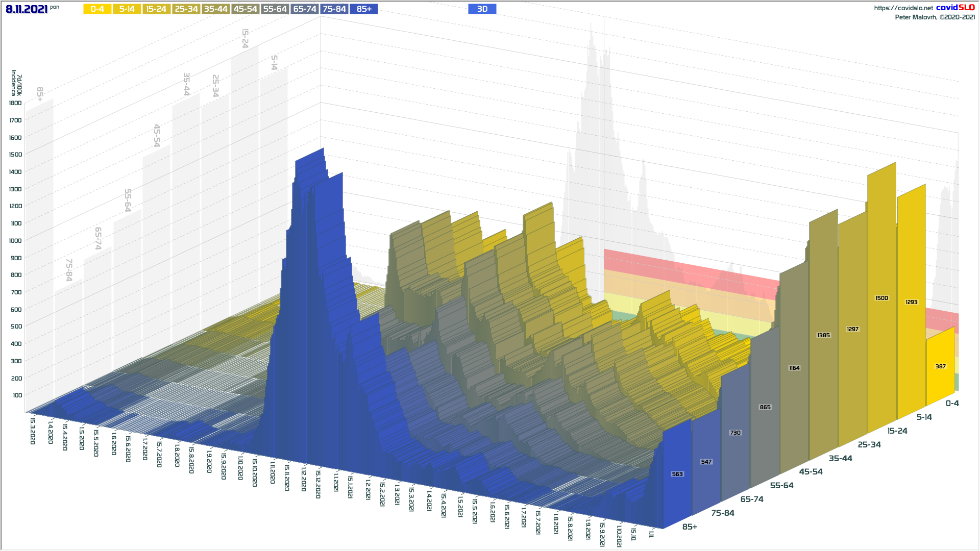Open the covidslo.net link

pos(903,8)
